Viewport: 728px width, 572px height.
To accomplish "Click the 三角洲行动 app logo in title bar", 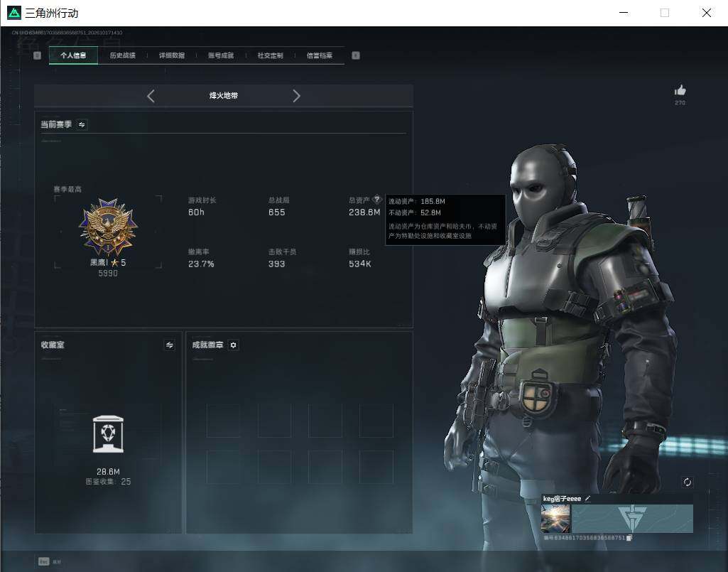I will tap(14, 13).
